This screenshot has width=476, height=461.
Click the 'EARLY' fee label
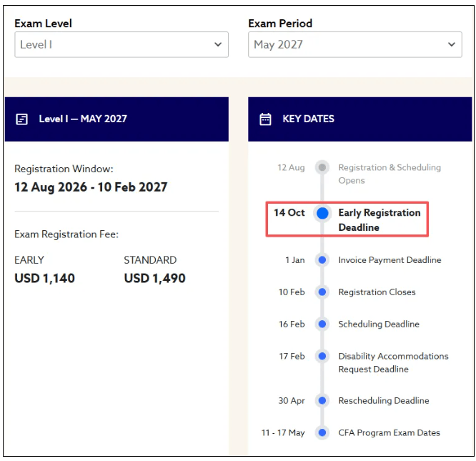tap(29, 260)
